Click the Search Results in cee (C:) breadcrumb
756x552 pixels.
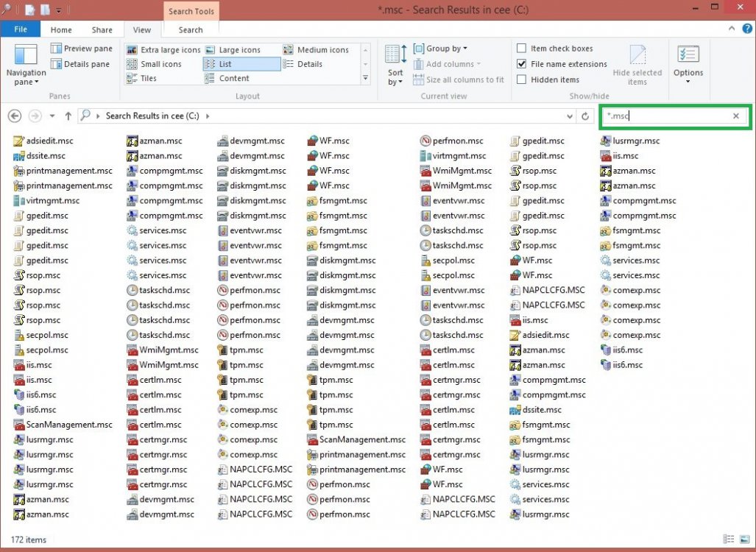click(x=152, y=116)
